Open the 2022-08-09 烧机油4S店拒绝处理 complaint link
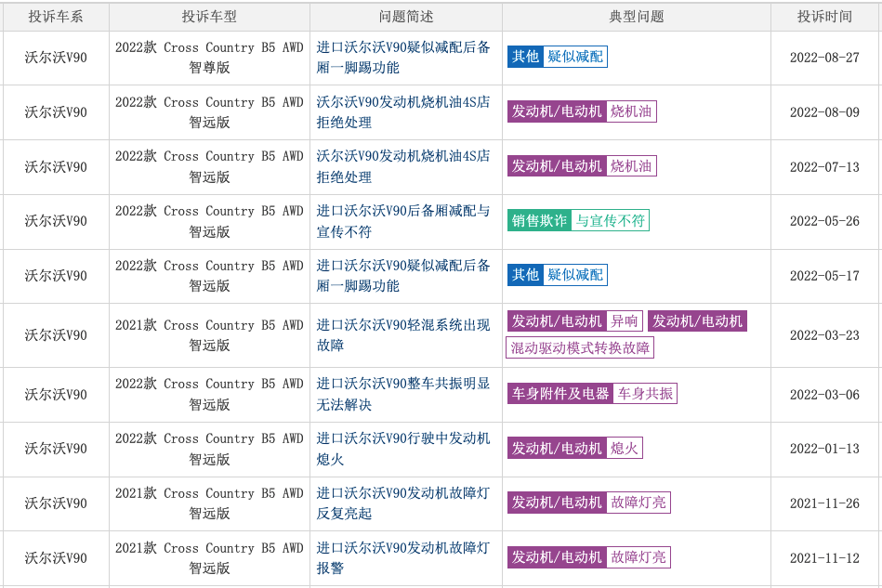The height and width of the screenshot is (588, 882). pyautogui.click(x=402, y=111)
